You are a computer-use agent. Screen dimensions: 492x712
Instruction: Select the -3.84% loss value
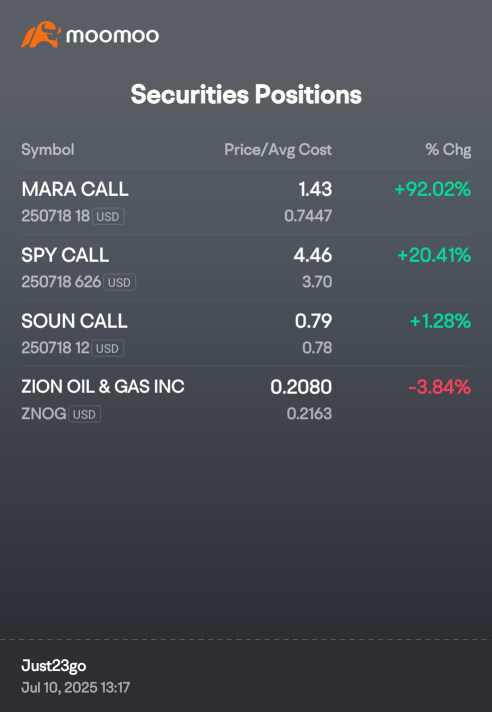(x=439, y=387)
